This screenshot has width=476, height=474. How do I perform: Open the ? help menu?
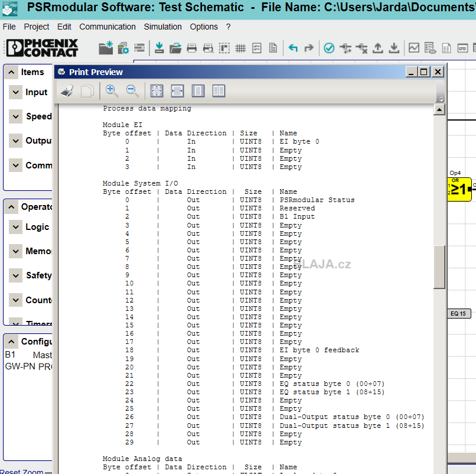(229, 27)
